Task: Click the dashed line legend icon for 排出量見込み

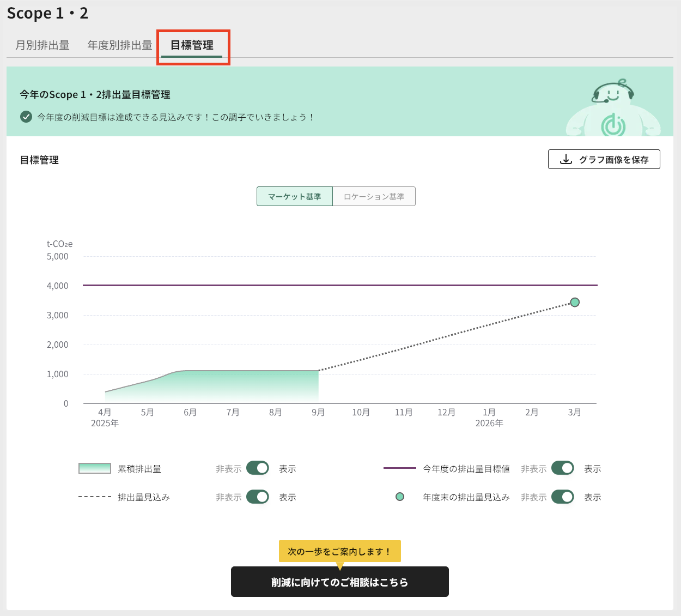Action: coord(94,497)
